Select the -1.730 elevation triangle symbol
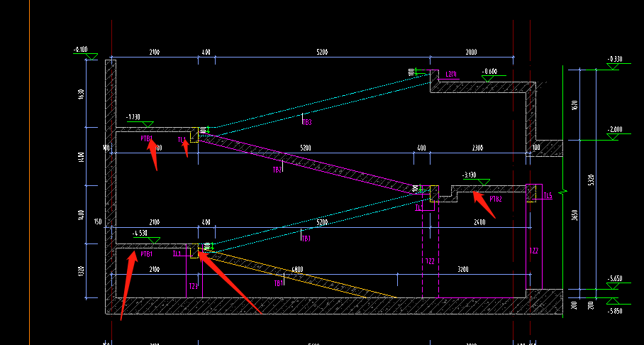The width and height of the screenshot is (644, 345). (148, 124)
